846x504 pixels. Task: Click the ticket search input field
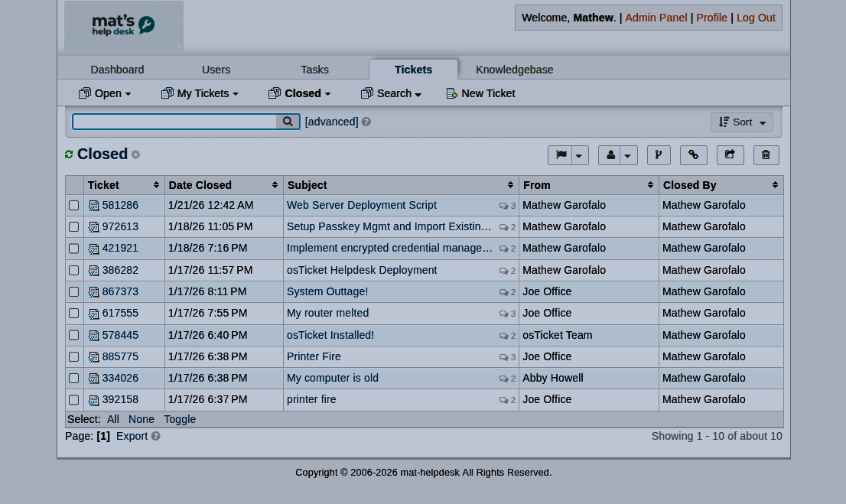click(174, 122)
